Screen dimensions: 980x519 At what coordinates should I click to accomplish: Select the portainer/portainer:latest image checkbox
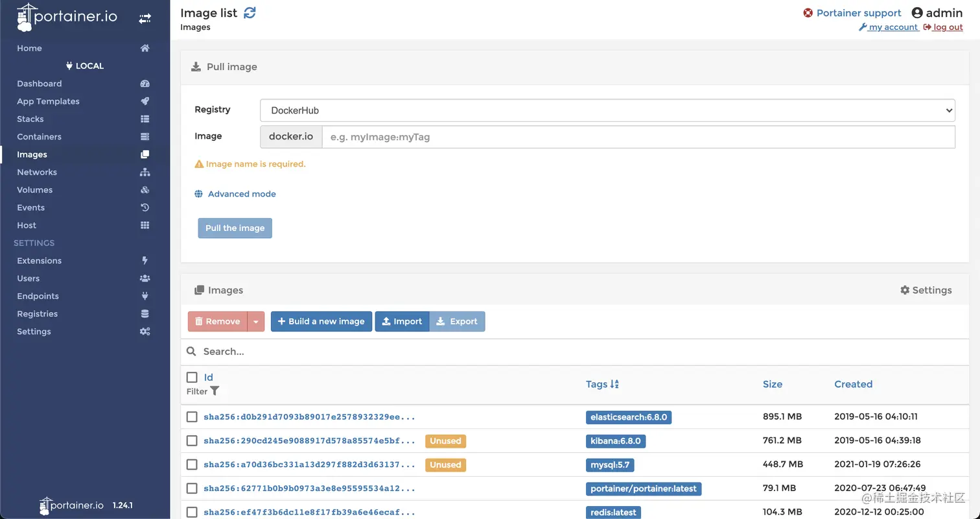click(x=192, y=489)
